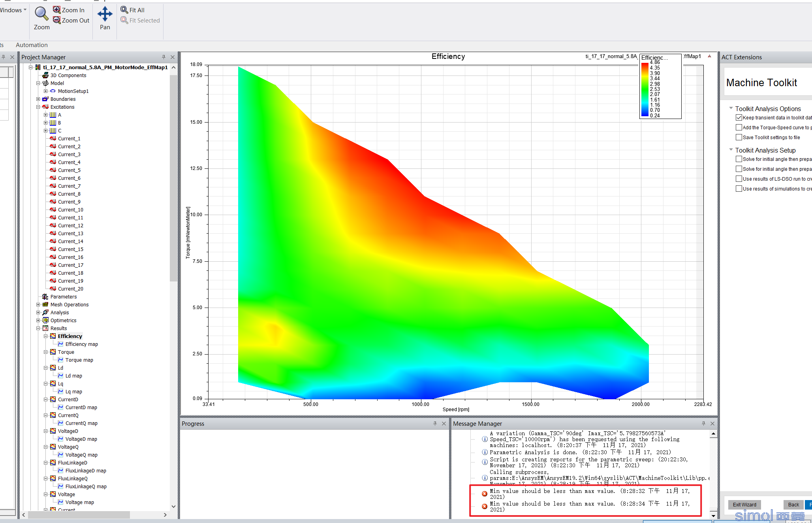Viewport: 812px width, 523px height.
Task: Click Message Manager scroll down arrow
Action: click(x=713, y=515)
